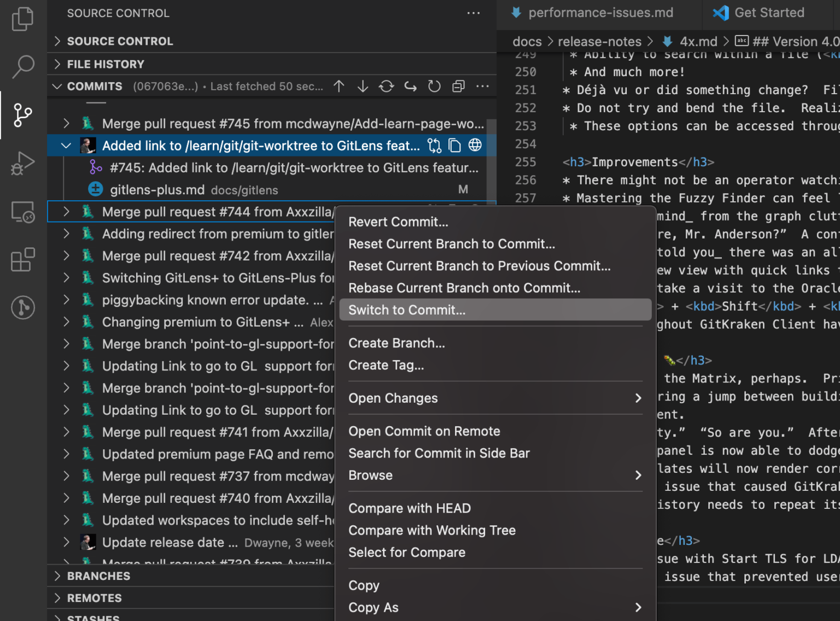Open the Extensions view
The width and height of the screenshot is (840, 621).
22,259
